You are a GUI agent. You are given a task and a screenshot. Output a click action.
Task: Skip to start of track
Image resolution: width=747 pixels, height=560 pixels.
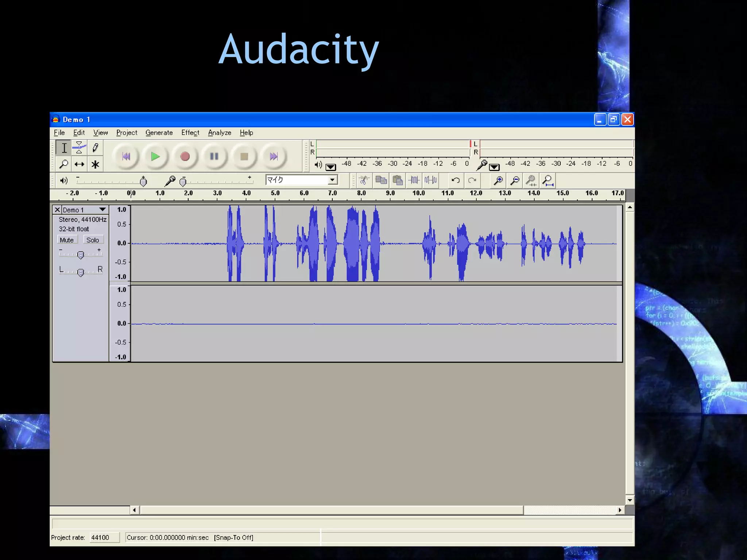(126, 156)
